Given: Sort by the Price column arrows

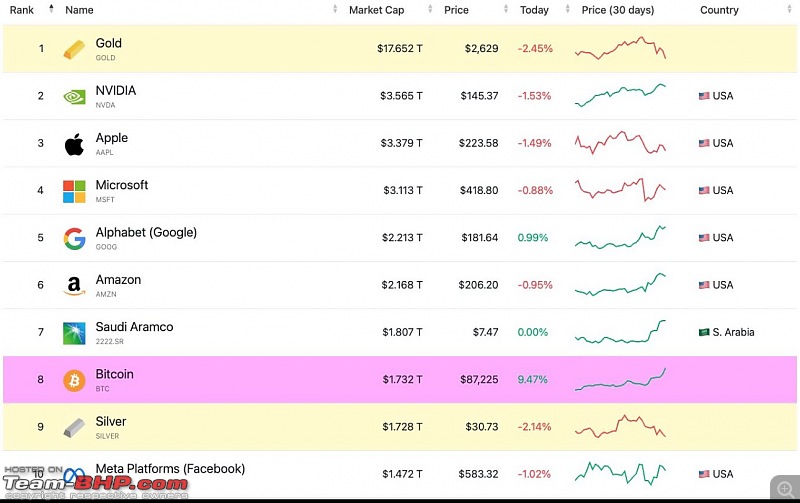Looking at the screenshot, I should point(506,9).
